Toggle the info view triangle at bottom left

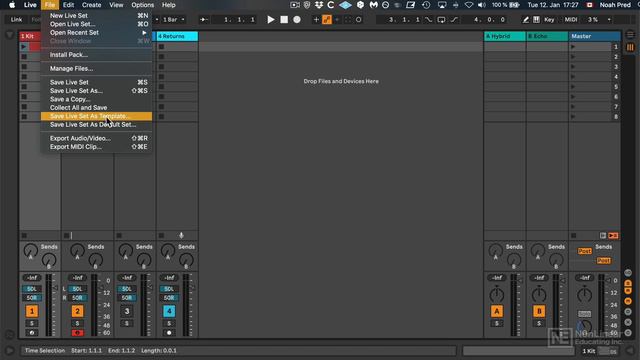coord(9,351)
